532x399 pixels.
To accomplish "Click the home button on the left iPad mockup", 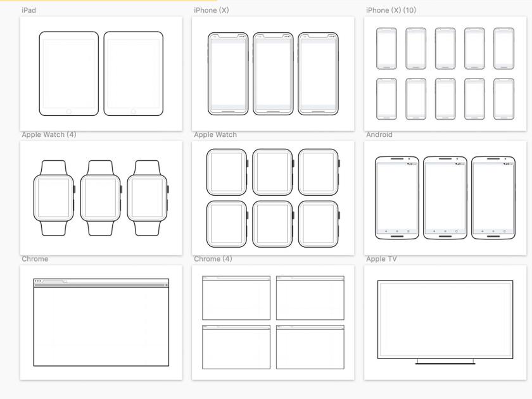I will click(x=68, y=110).
